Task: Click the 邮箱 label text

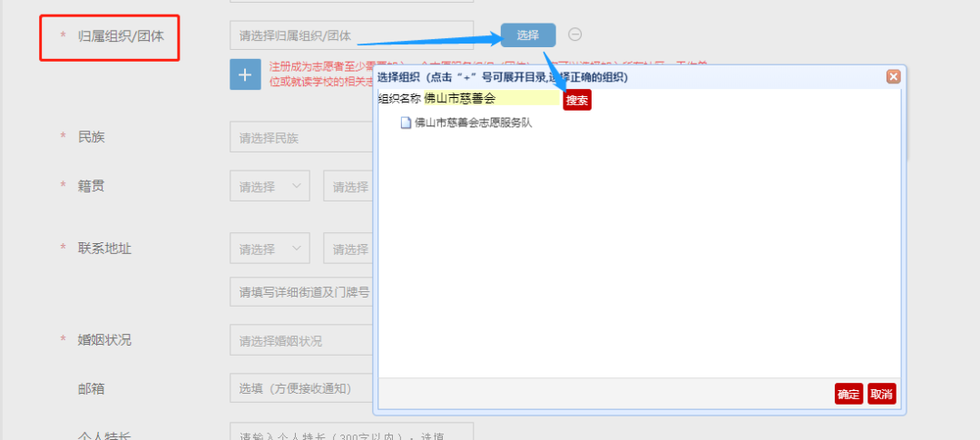Action: (x=92, y=389)
